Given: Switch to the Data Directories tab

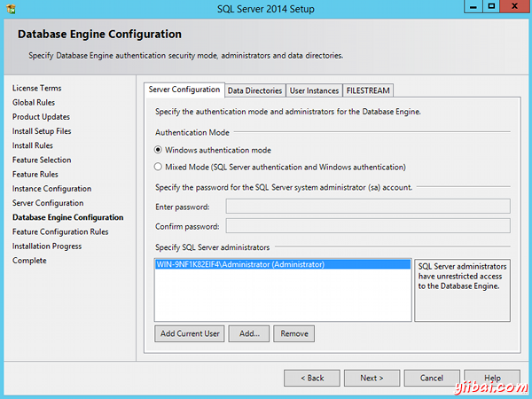Looking at the screenshot, I should tap(254, 90).
